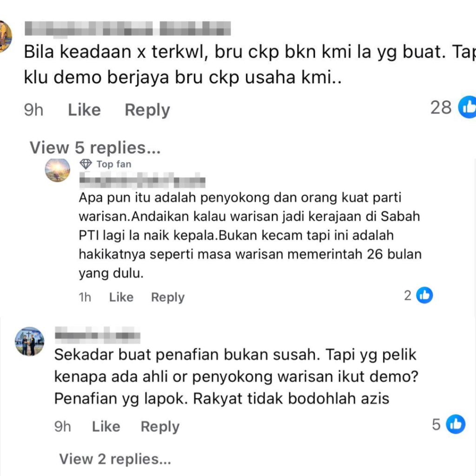The height and width of the screenshot is (476, 476).
Task: Open the blurred name of the first commenter
Action: pyautogui.click(x=127, y=29)
